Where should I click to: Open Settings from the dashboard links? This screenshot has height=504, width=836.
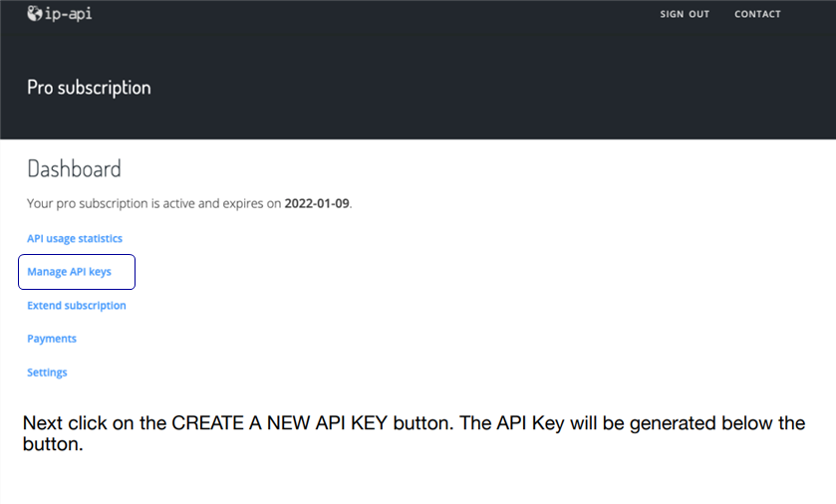47,373
